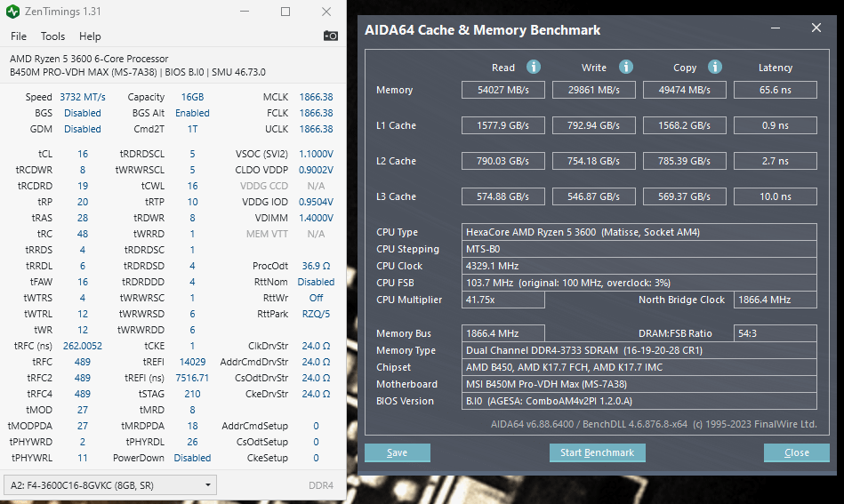Open the Write info icon in AIDA64
The height and width of the screenshot is (504, 844).
[625, 67]
